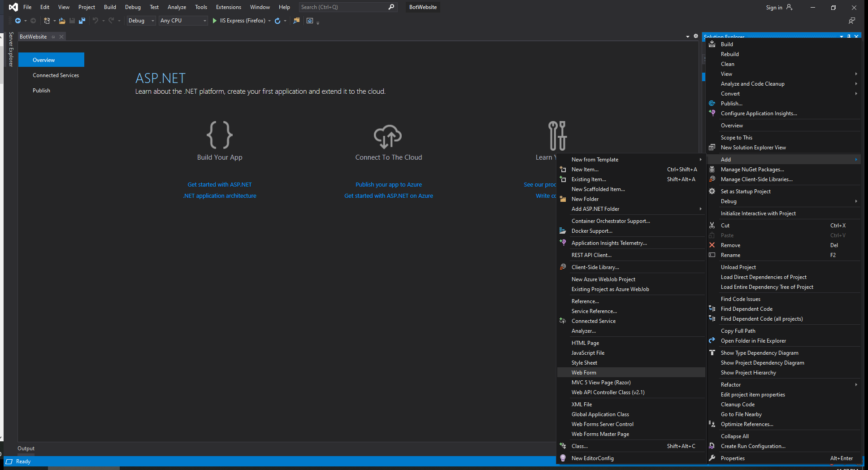Click the New Project toolbar icon

(x=47, y=21)
